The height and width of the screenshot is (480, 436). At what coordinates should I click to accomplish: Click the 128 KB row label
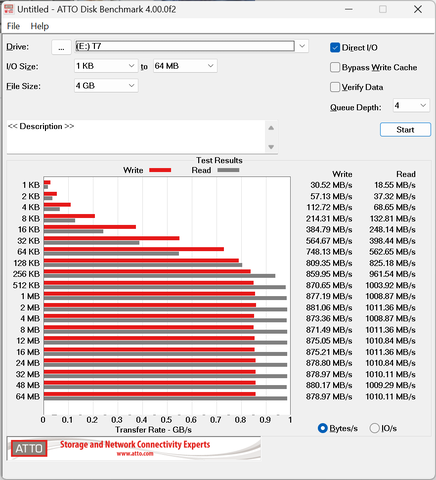26,263
